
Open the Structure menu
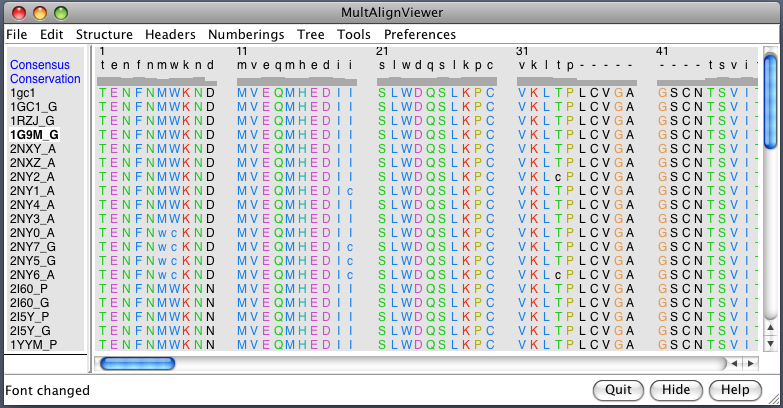(104, 34)
